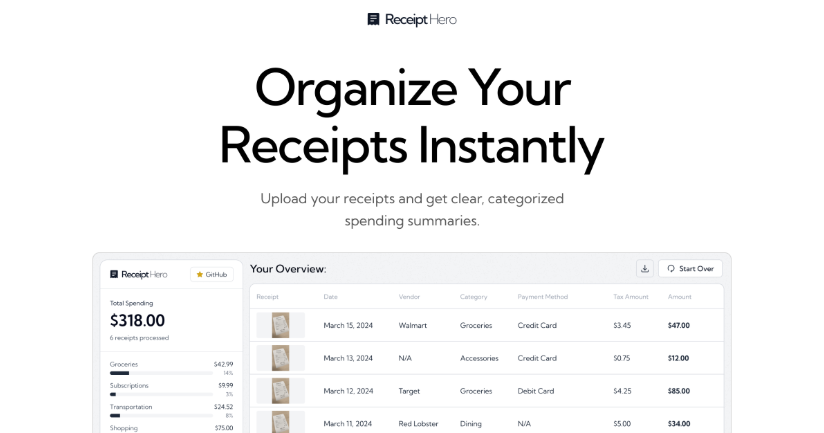This screenshot has width=824, height=433.
Task: Click the Payment Method column header
Action: pos(543,297)
